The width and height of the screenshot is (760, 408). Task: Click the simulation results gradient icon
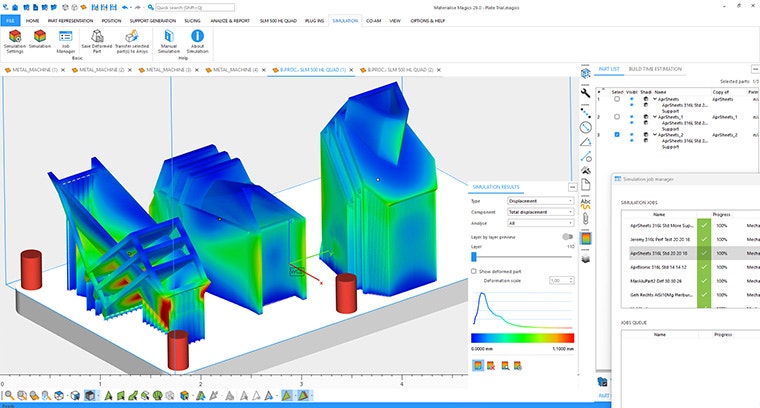pyautogui.click(x=586, y=238)
